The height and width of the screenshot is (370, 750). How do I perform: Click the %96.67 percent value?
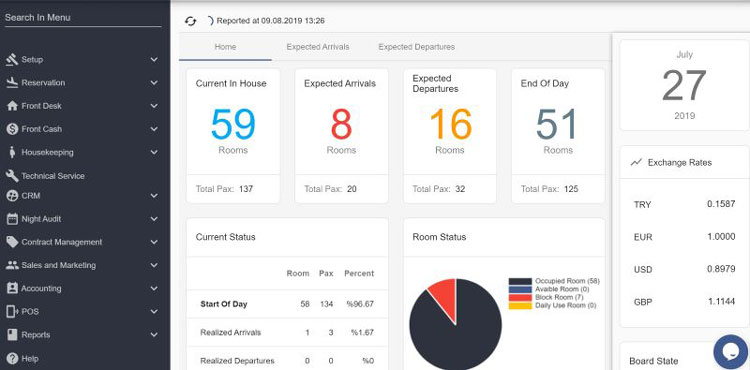pyautogui.click(x=360, y=304)
